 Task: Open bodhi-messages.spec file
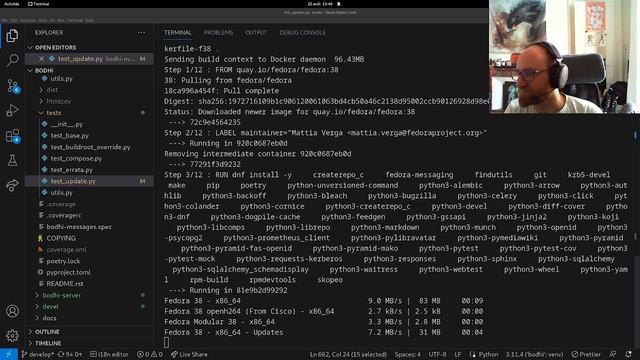[x=79, y=227]
